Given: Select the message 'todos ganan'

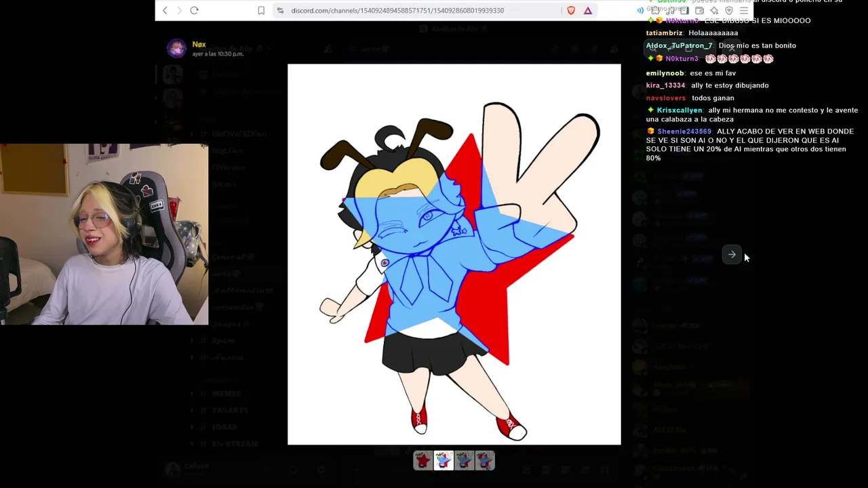Looking at the screenshot, I should tap(713, 98).
